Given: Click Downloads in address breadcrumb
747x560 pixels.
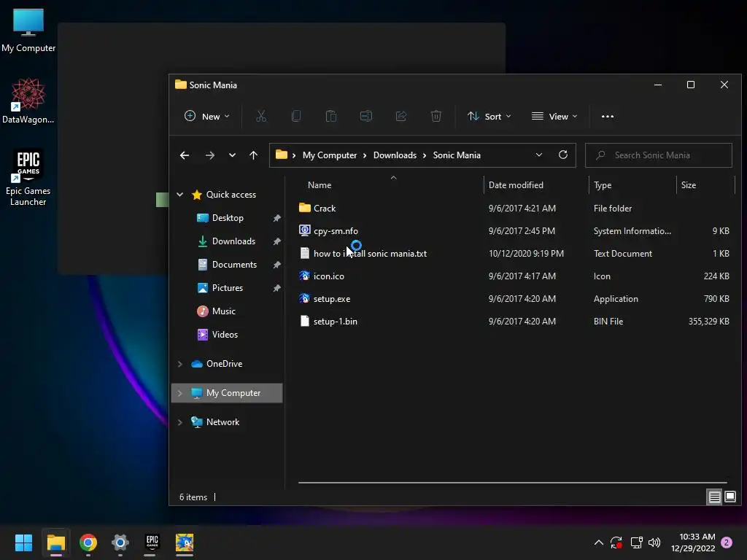Looking at the screenshot, I should coord(395,155).
